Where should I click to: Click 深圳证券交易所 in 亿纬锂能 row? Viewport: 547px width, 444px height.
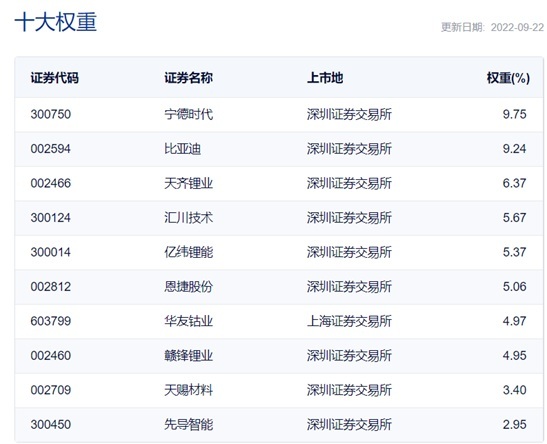[349, 252]
